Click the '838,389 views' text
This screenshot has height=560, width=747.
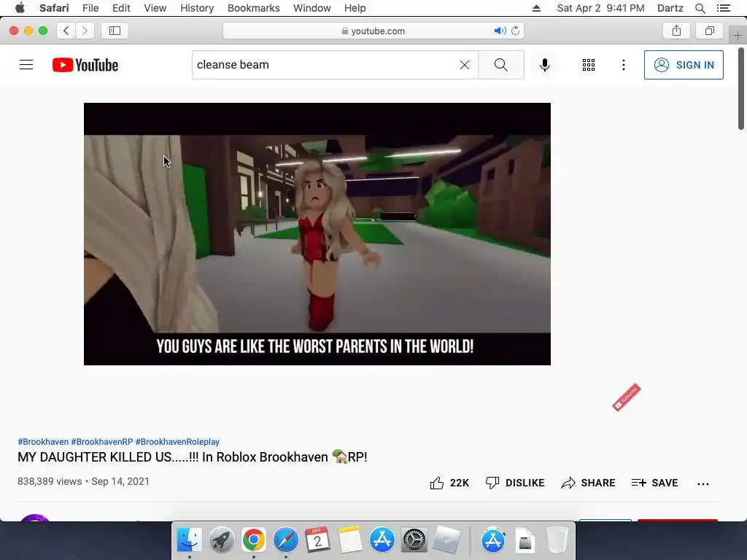(x=50, y=481)
